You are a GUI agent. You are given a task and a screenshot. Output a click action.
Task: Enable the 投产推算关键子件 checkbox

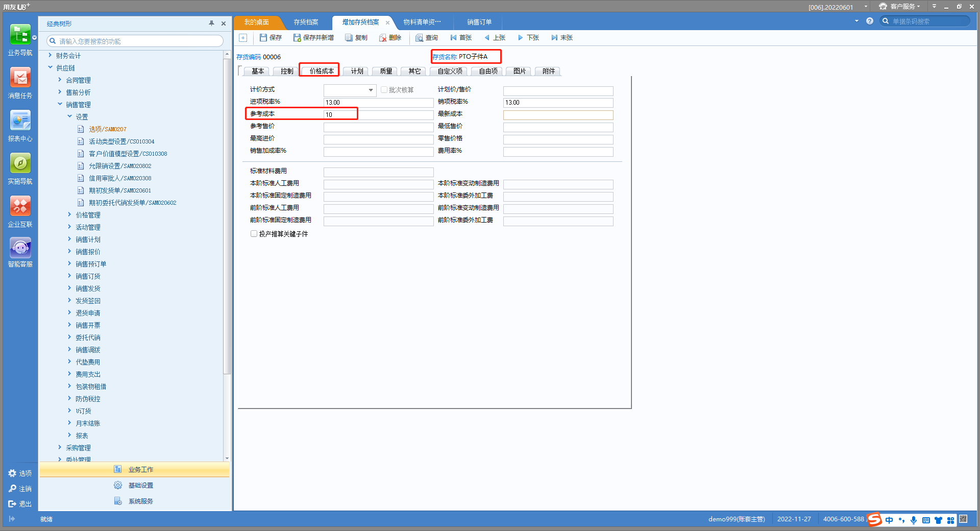click(x=254, y=234)
